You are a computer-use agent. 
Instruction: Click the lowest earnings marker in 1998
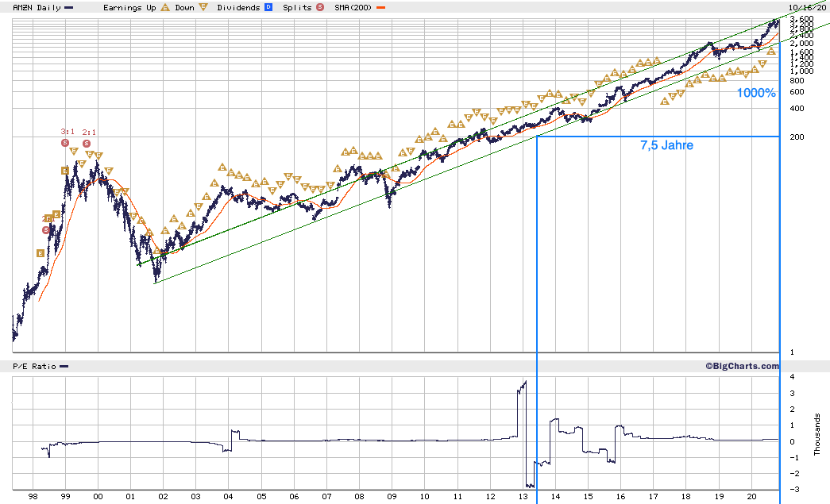41,253
